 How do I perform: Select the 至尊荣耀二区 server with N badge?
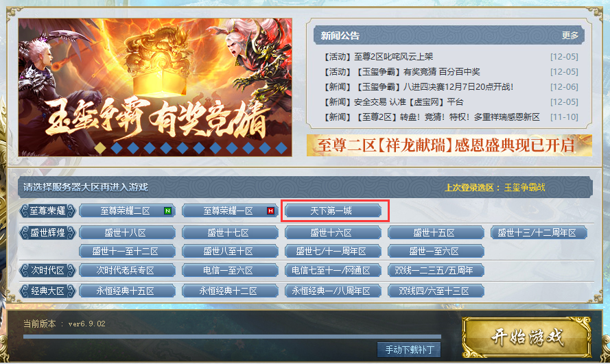[127, 211]
